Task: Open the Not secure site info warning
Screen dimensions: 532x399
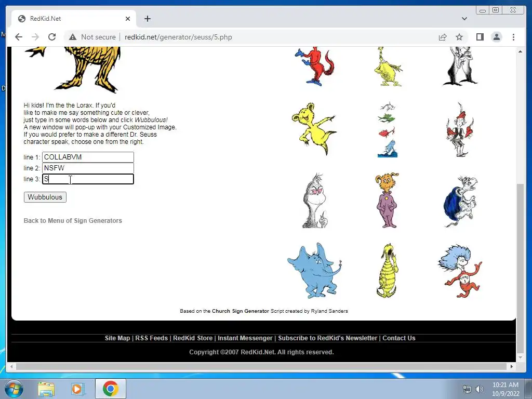Action: (92, 37)
